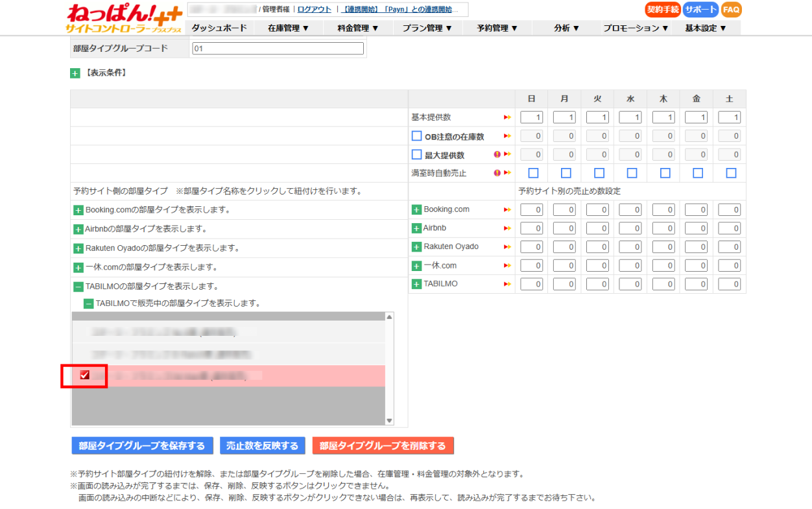Click the ログアウト link

coord(314,9)
